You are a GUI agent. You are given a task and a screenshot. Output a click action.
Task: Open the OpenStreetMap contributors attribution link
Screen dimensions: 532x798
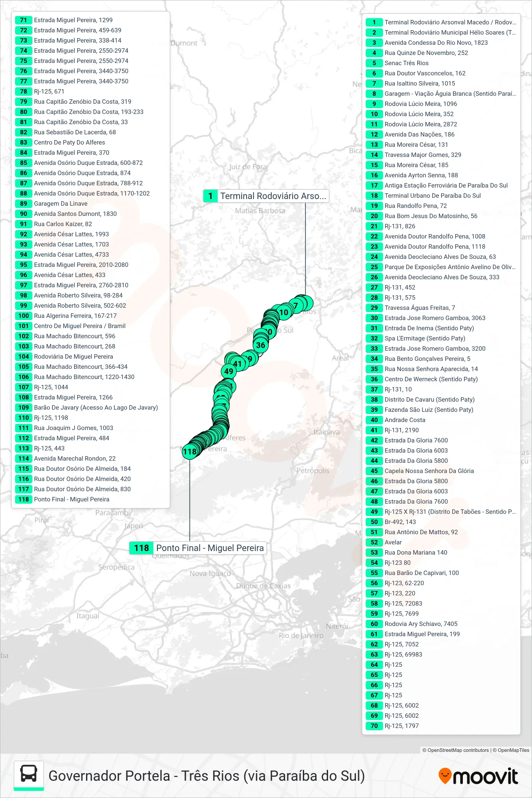pos(455,750)
